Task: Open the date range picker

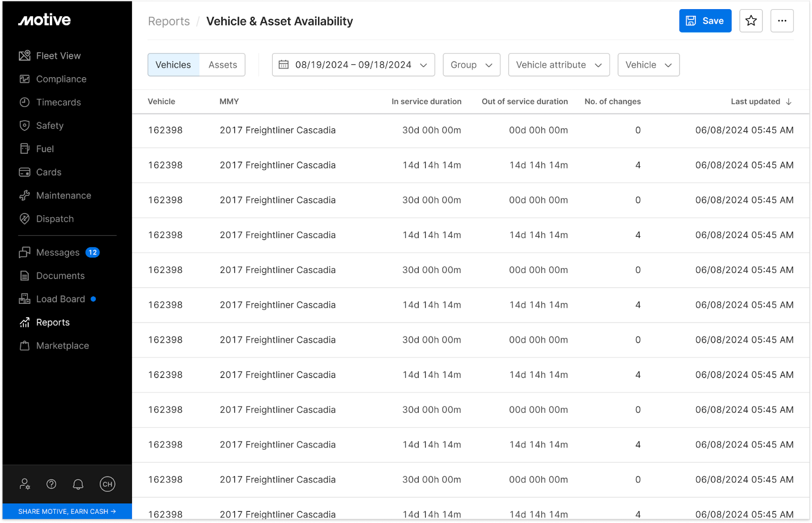Action: (x=353, y=65)
